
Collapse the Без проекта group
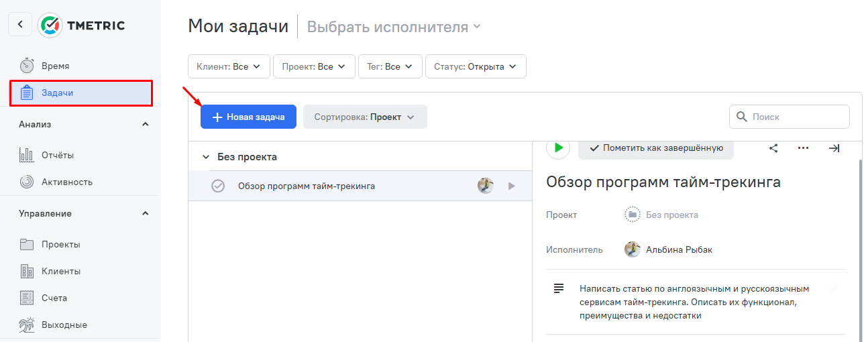point(206,157)
